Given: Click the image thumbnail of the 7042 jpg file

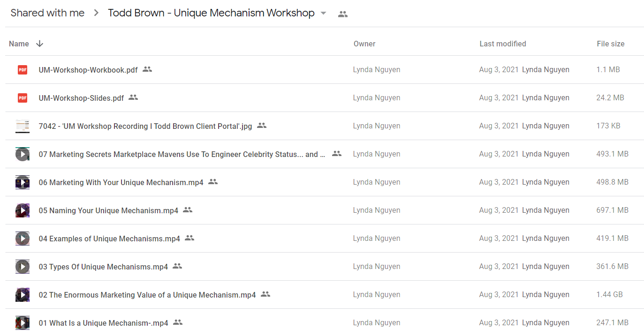Looking at the screenshot, I should 23,126.
